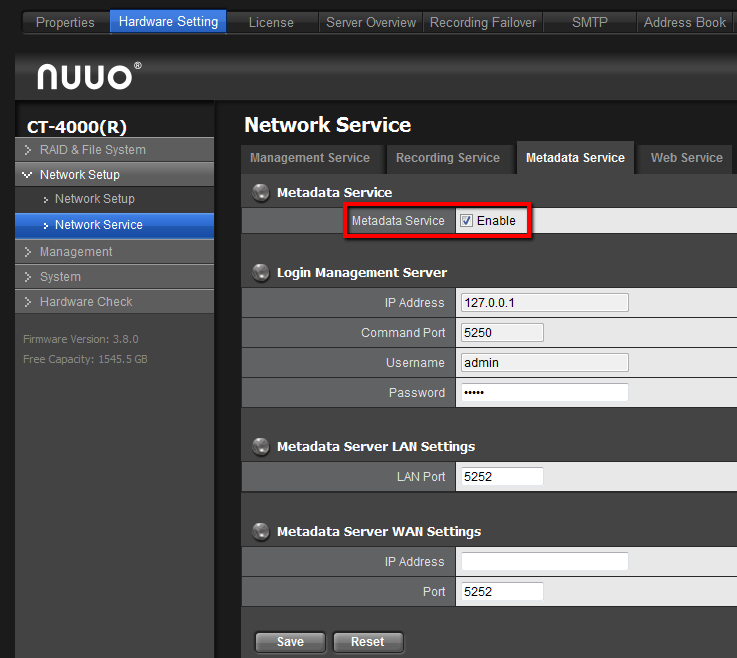The image size is (737, 658).
Task: Disable the Metadata Service Enable checkbox
Action: [466, 221]
